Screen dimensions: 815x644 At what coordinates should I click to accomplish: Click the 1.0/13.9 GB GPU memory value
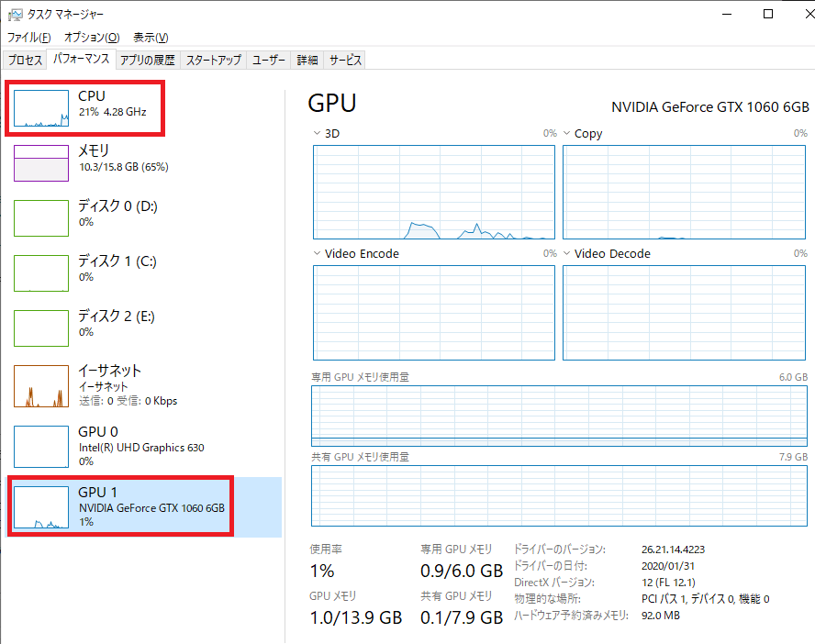[356, 617]
